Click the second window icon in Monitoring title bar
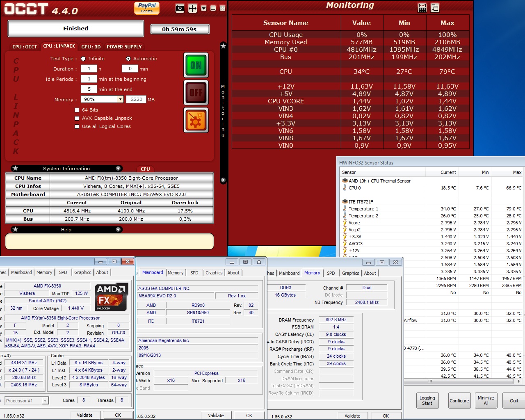 tap(435, 8)
